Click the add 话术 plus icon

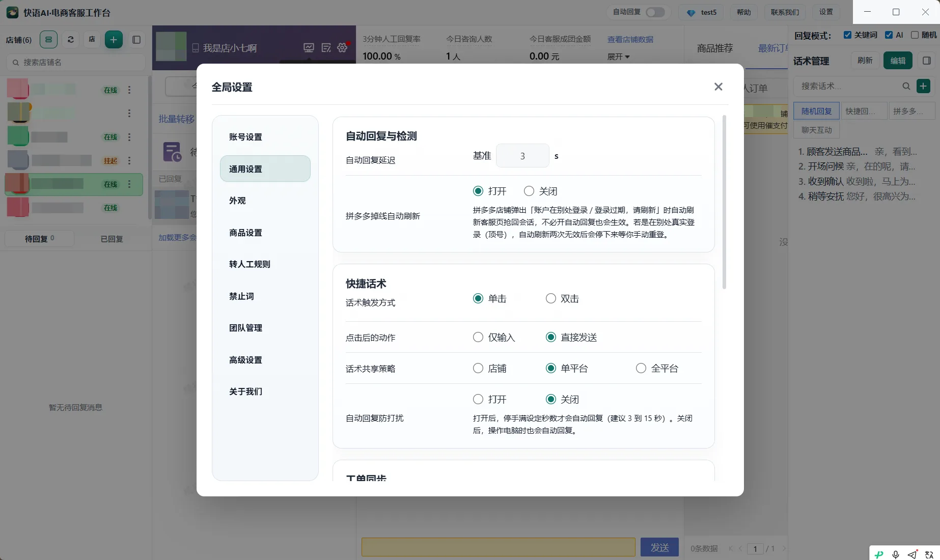click(x=923, y=86)
